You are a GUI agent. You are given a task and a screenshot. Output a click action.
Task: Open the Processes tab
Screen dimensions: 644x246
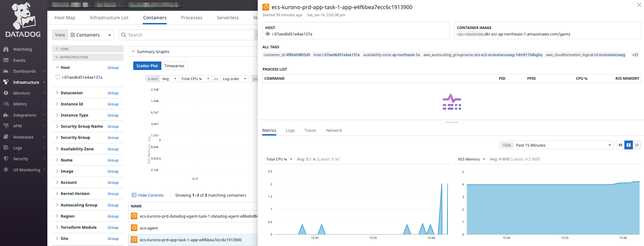(191, 18)
